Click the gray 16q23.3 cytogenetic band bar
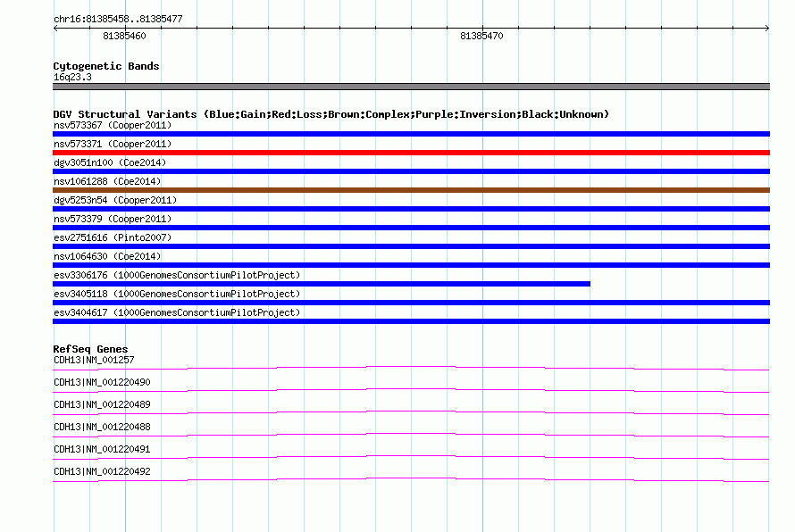 pyautogui.click(x=411, y=87)
